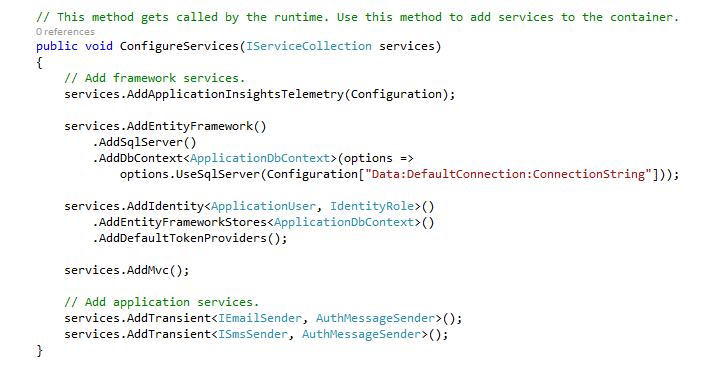This screenshot has height=369, width=710.
Task: Click the IServiceCollection type name
Action: click(x=308, y=46)
